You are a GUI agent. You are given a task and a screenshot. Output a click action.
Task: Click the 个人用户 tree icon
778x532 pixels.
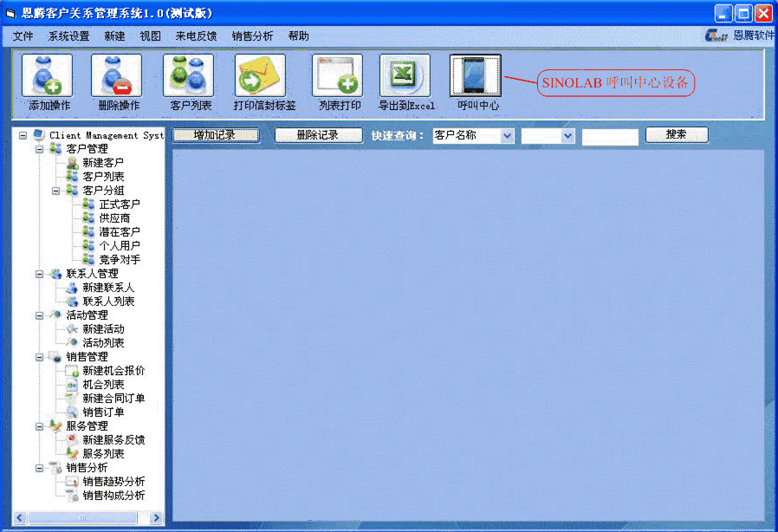(x=89, y=246)
